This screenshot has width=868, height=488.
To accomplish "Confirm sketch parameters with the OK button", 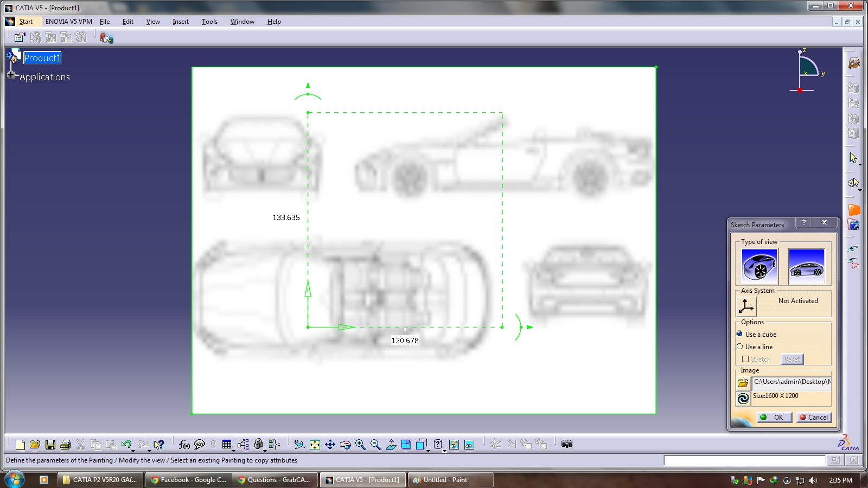I will [774, 417].
